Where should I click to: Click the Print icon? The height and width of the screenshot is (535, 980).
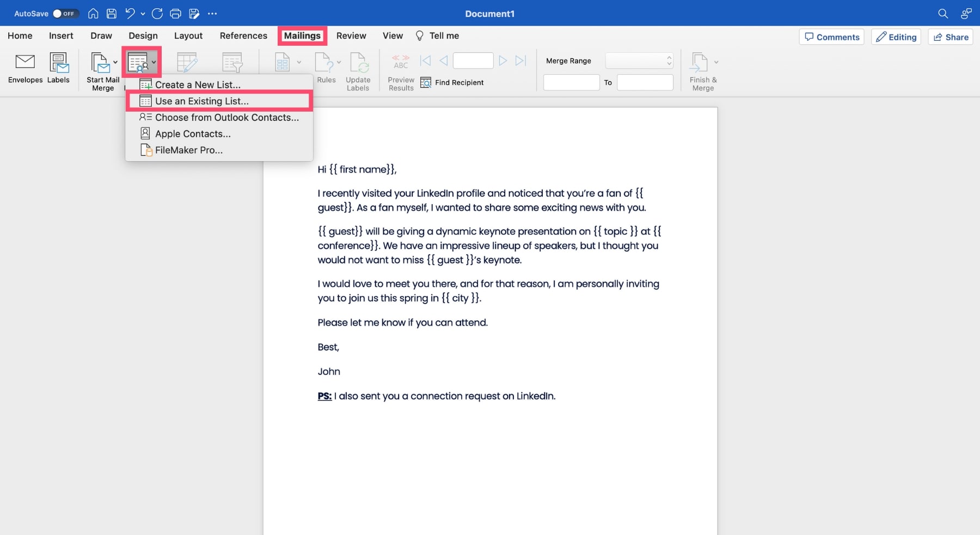175,14
